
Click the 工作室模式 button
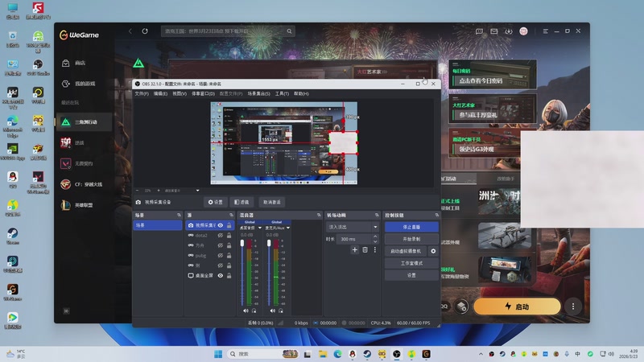tap(411, 263)
